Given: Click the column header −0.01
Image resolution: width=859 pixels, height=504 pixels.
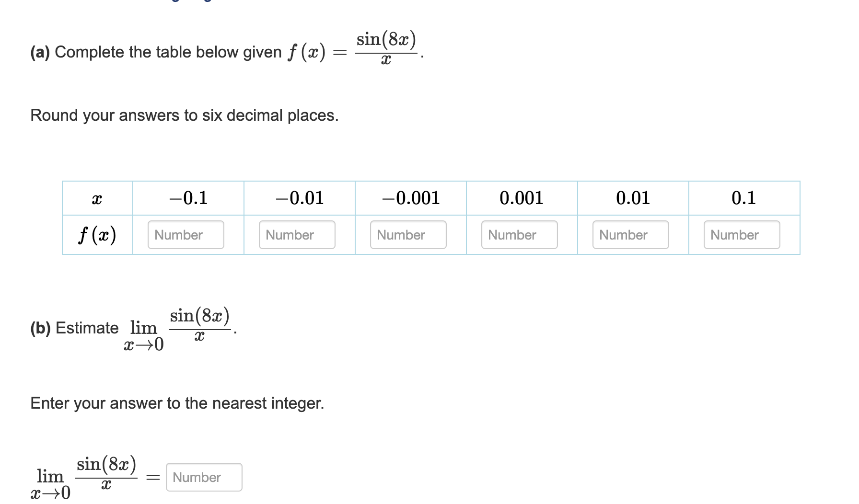Looking at the screenshot, I should (x=299, y=198).
